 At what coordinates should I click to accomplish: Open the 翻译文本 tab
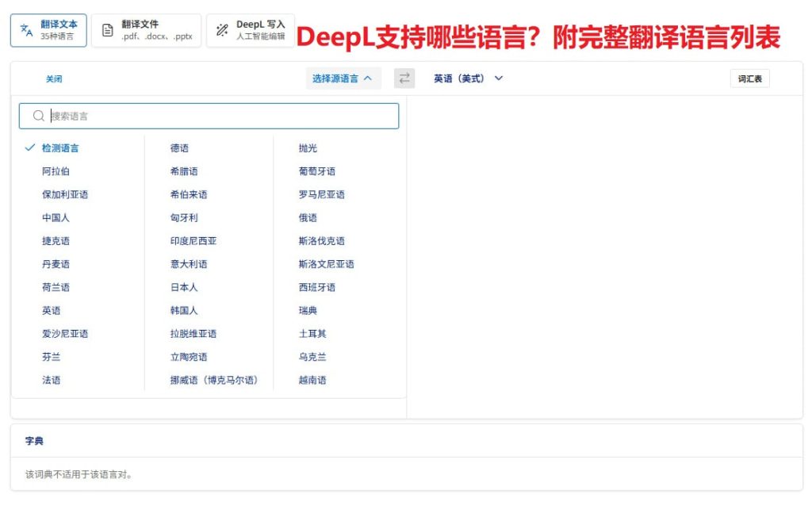point(48,31)
